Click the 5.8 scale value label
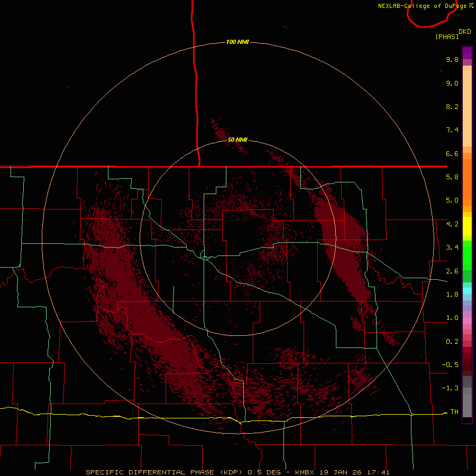The image size is (476, 476). [452, 177]
